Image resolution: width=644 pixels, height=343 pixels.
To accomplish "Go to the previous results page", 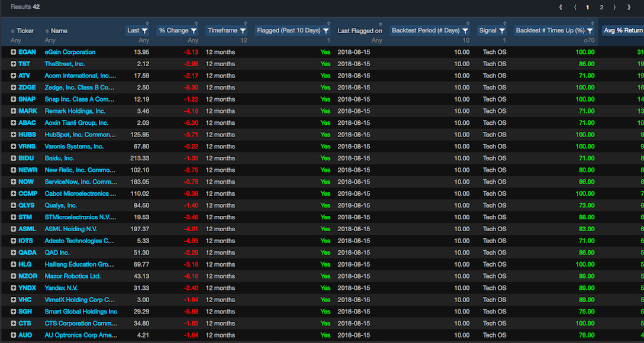I will (x=575, y=7).
